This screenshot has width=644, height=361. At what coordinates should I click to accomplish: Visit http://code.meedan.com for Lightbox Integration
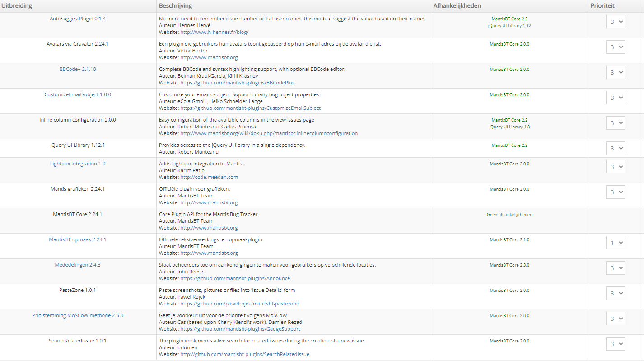(209, 177)
